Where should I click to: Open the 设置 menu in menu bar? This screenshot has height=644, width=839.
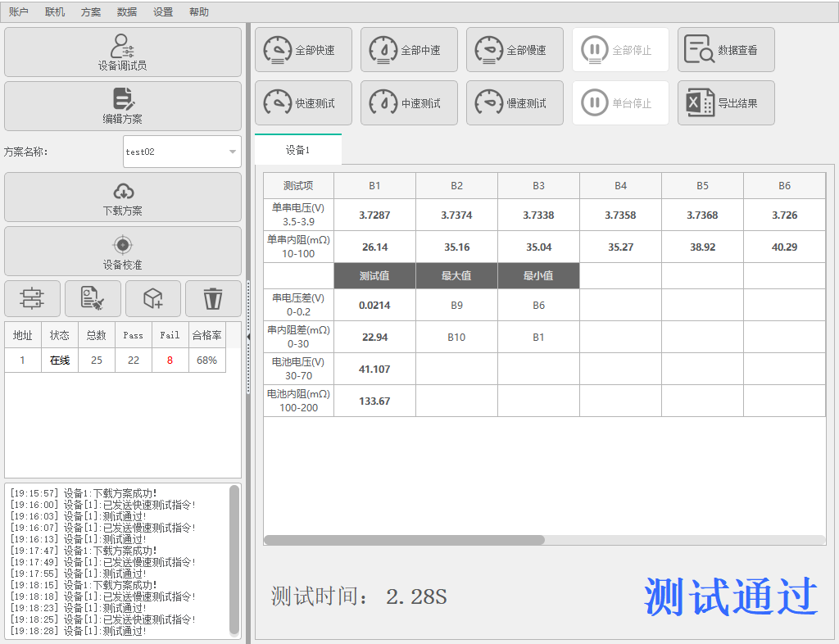click(163, 12)
